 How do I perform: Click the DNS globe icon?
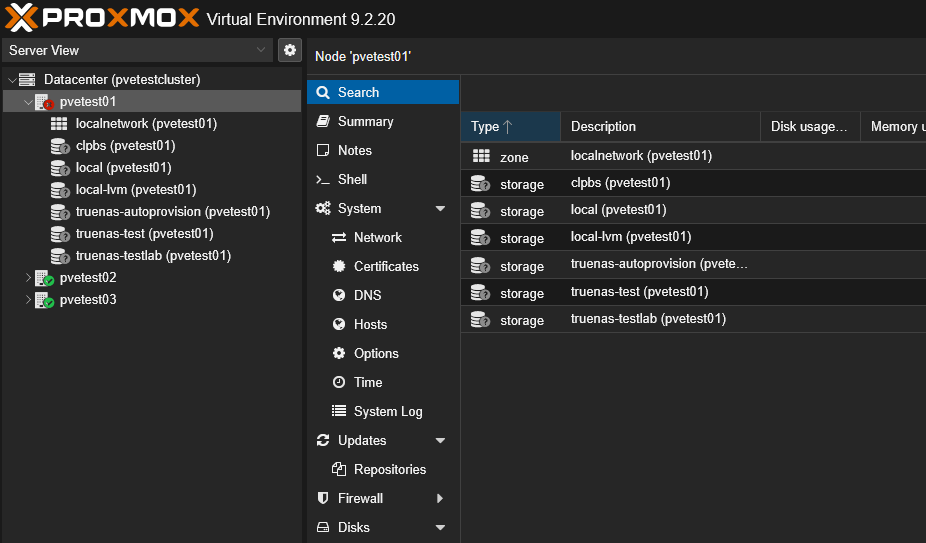[x=339, y=295]
